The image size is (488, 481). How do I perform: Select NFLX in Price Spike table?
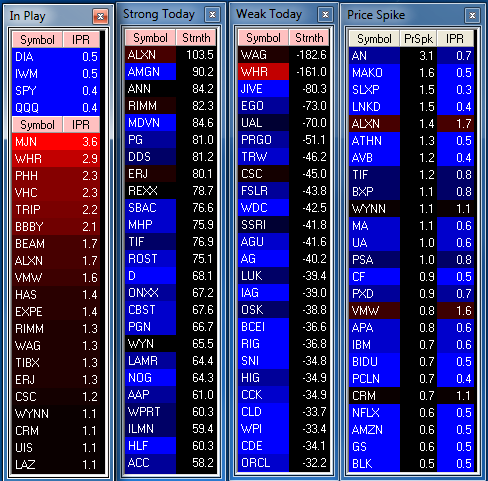click(x=411, y=413)
